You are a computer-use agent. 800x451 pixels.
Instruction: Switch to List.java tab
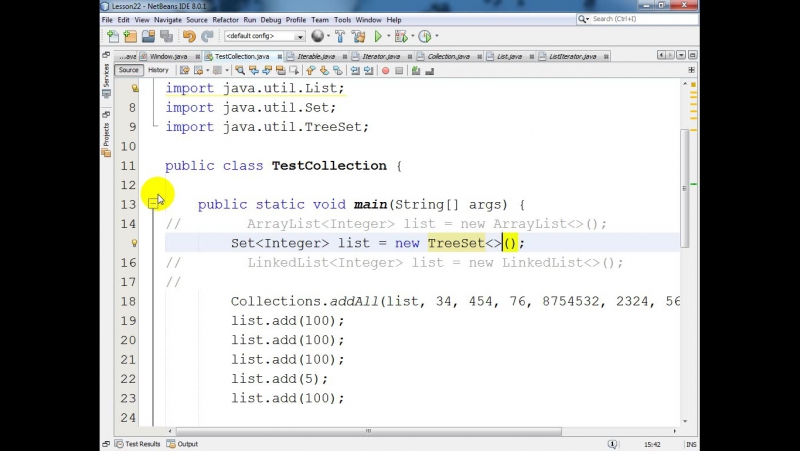coord(510,56)
